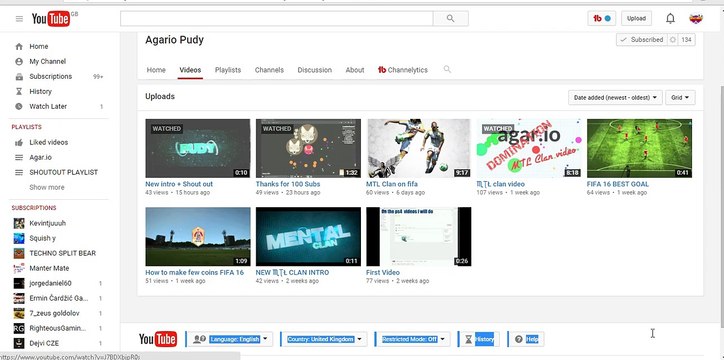Open 'First Video' title link
724x360 pixels.
tap(383, 273)
